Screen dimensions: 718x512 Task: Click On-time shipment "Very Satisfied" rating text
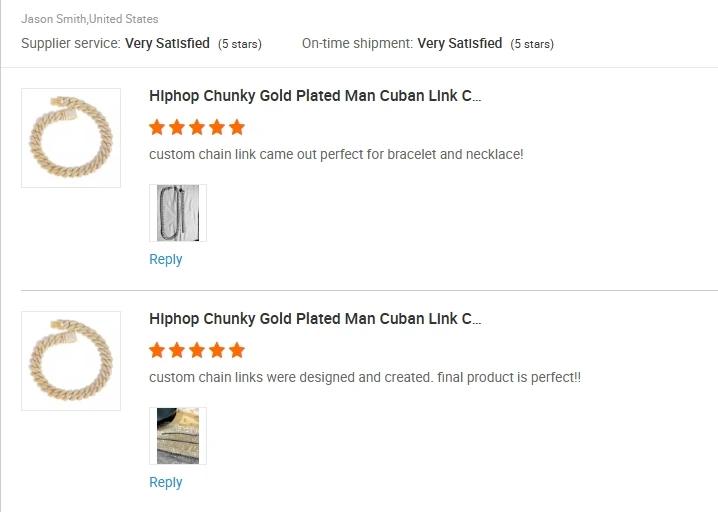[459, 43]
